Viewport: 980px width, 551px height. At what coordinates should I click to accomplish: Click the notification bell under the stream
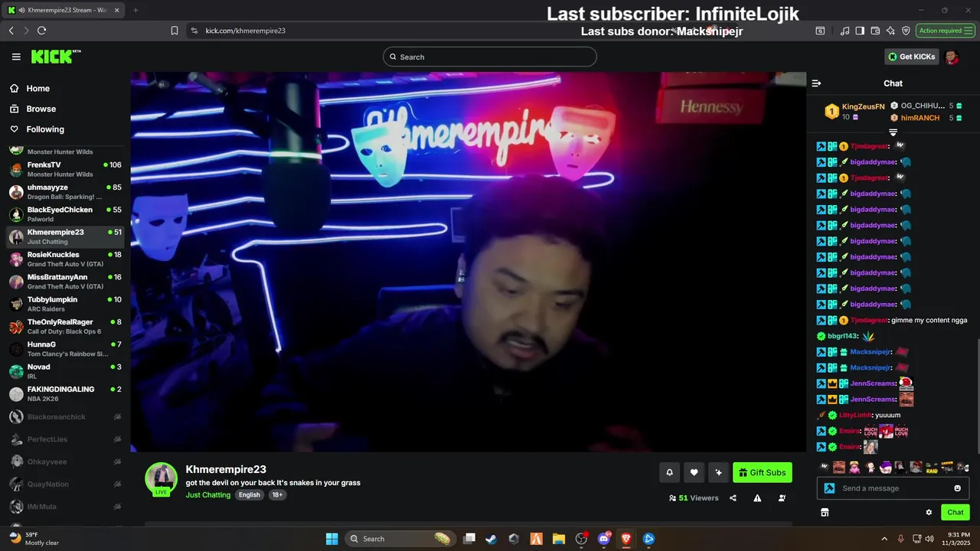click(669, 472)
